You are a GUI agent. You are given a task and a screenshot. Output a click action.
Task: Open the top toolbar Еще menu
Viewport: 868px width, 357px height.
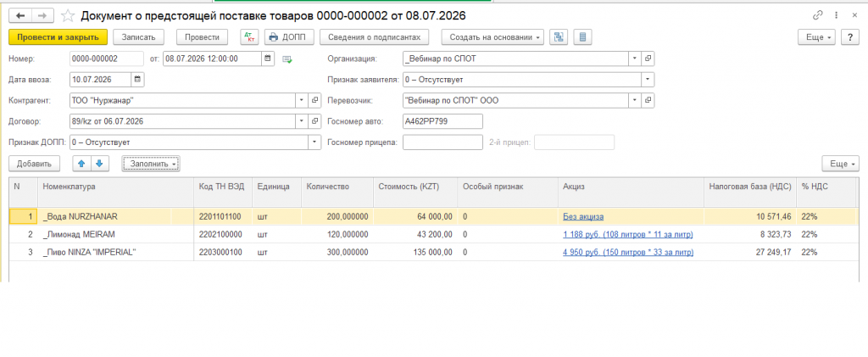pos(816,37)
